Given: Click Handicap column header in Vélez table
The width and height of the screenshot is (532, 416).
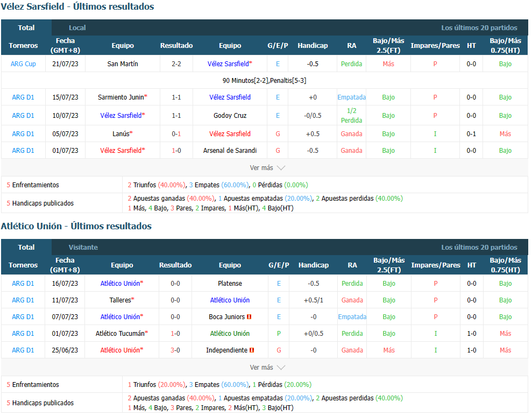Looking at the screenshot, I should tap(313, 45).
